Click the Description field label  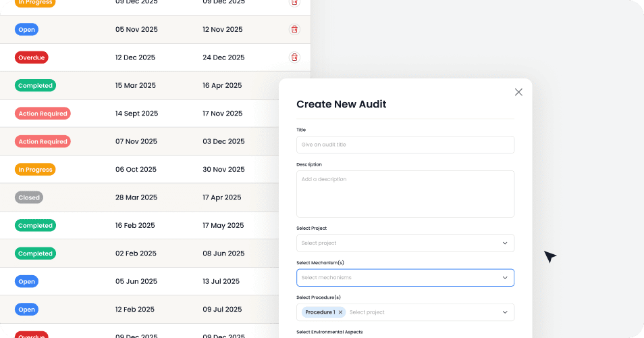point(309,164)
